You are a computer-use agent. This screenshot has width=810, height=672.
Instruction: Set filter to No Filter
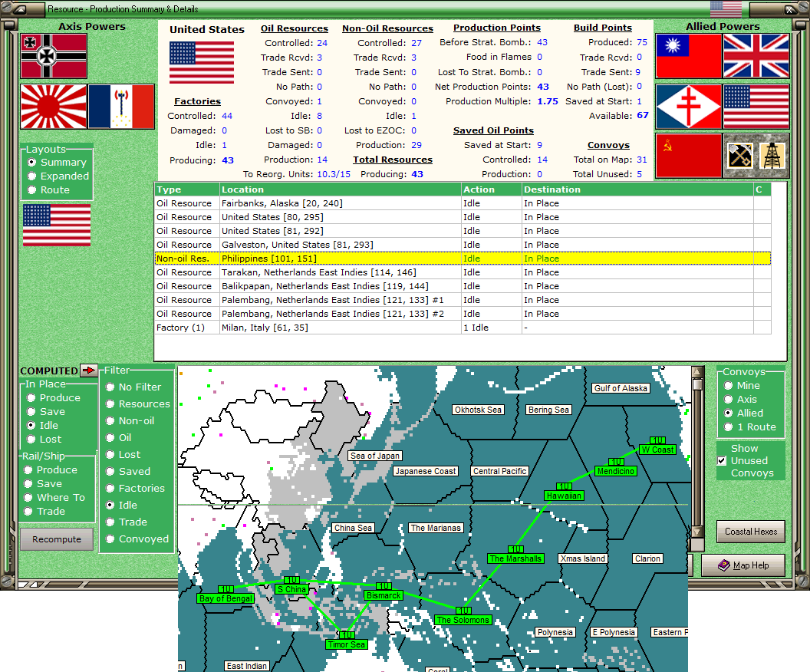(x=133, y=387)
